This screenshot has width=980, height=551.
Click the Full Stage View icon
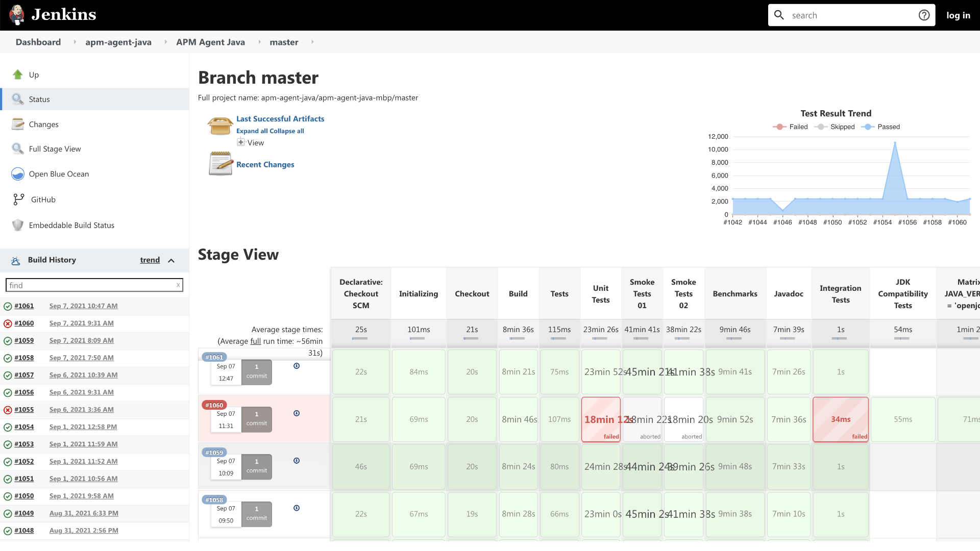18,148
